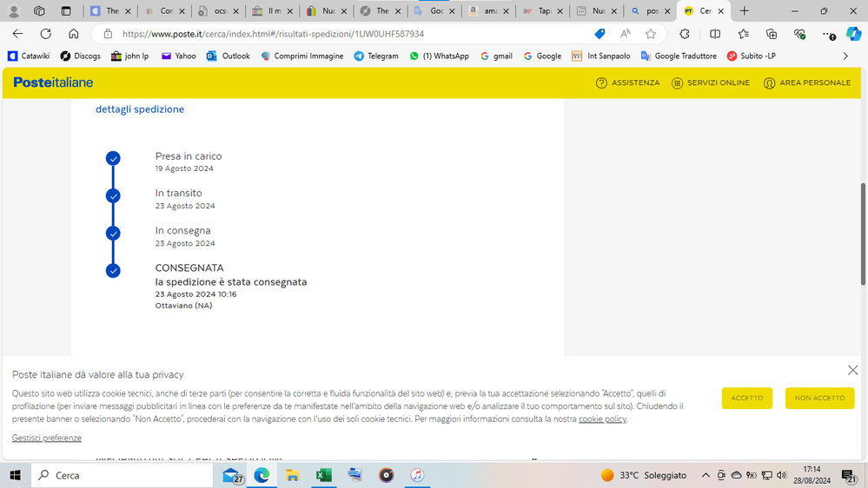The width and height of the screenshot is (868, 488).
Task: Click the page vertical scrollbar
Action: tap(863, 234)
